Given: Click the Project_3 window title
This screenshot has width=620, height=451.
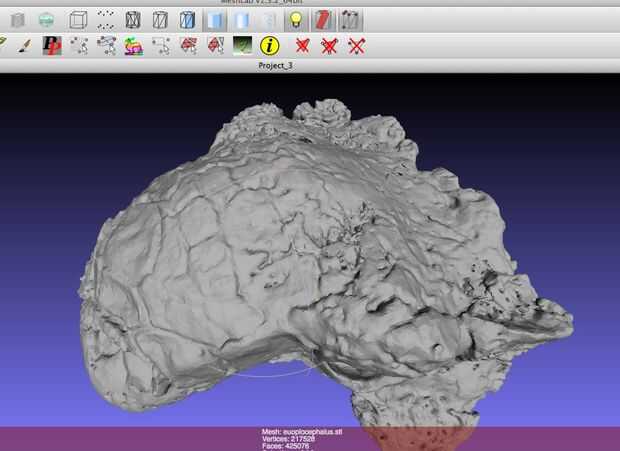Looking at the screenshot, I should tap(275, 66).
